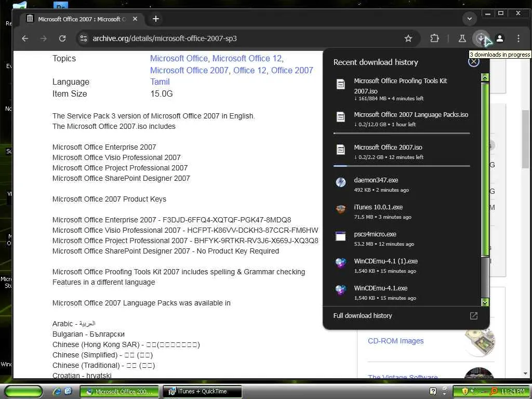532x399 pixels.
Task: Click the green Start button
Action: click(23, 392)
